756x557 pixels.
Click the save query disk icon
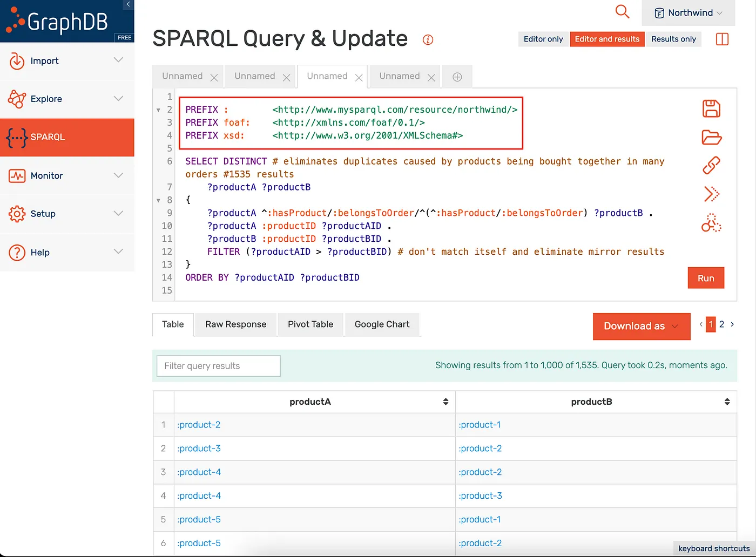coord(711,108)
